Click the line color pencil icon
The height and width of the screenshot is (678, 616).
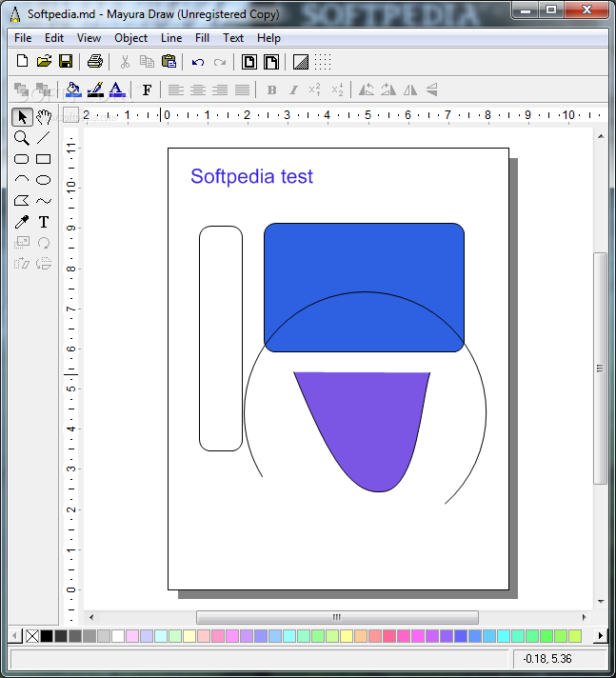point(95,90)
